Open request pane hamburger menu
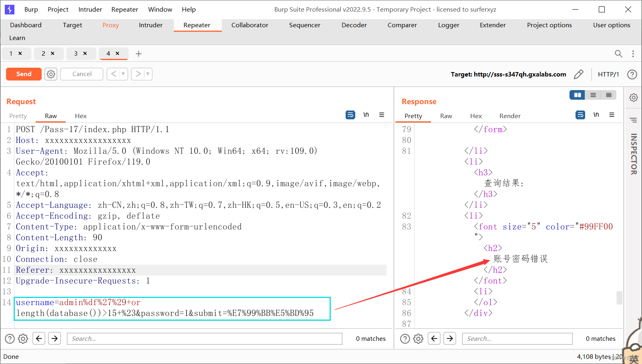The width and height of the screenshot is (642, 364). [x=382, y=115]
